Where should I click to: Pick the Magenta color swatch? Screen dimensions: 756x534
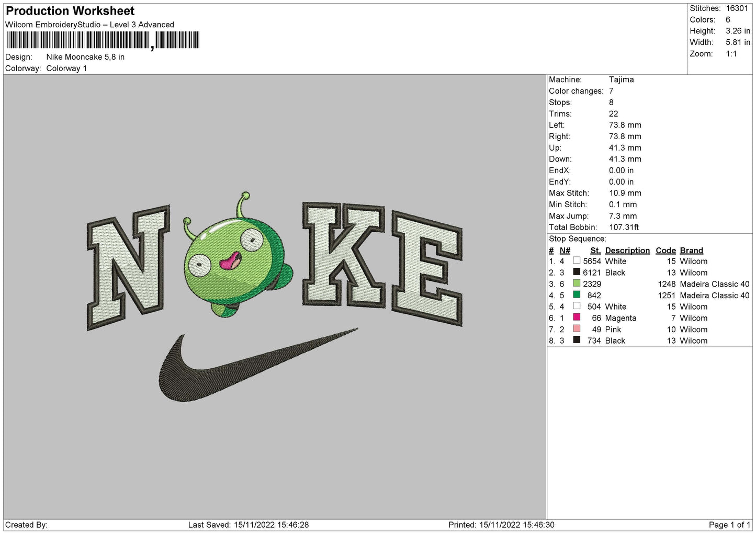(x=577, y=317)
